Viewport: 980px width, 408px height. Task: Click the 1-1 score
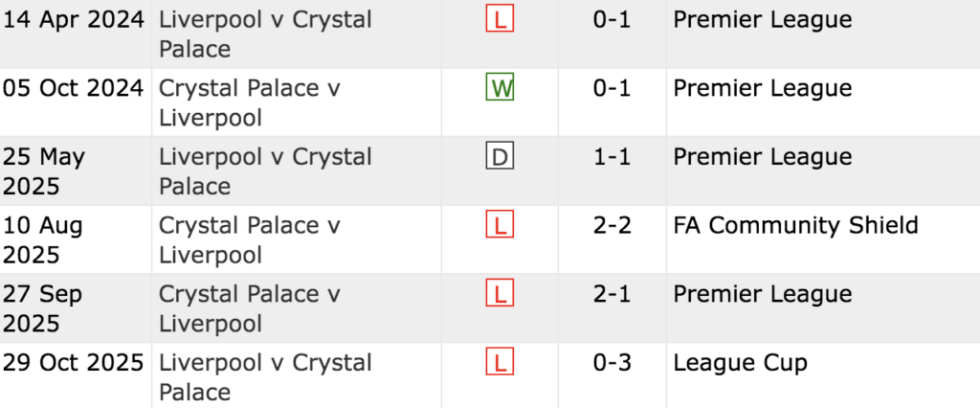612,157
